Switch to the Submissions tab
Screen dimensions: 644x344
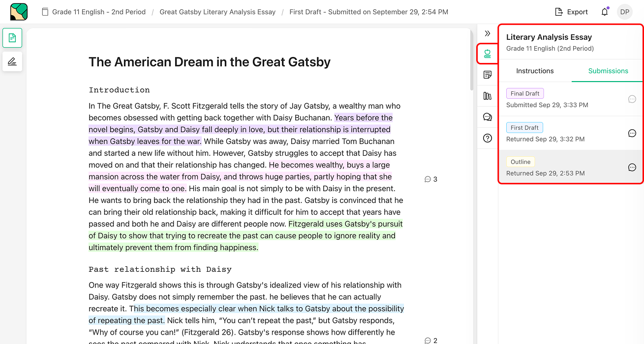tap(608, 71)
